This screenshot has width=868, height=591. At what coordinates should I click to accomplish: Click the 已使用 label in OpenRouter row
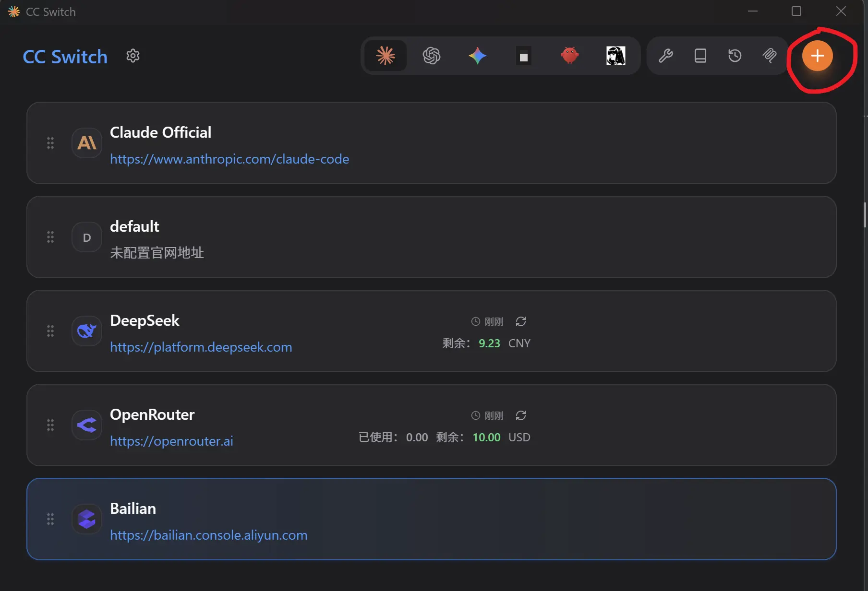point(378,437)
